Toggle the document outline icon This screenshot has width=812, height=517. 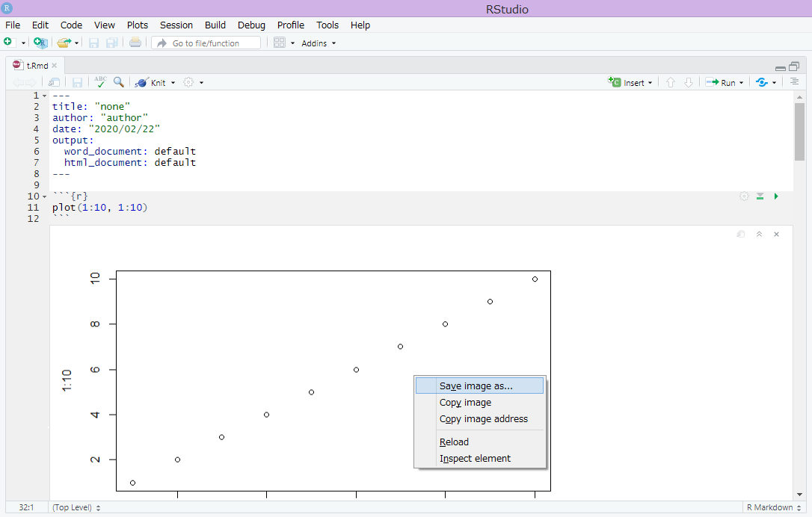794,81
